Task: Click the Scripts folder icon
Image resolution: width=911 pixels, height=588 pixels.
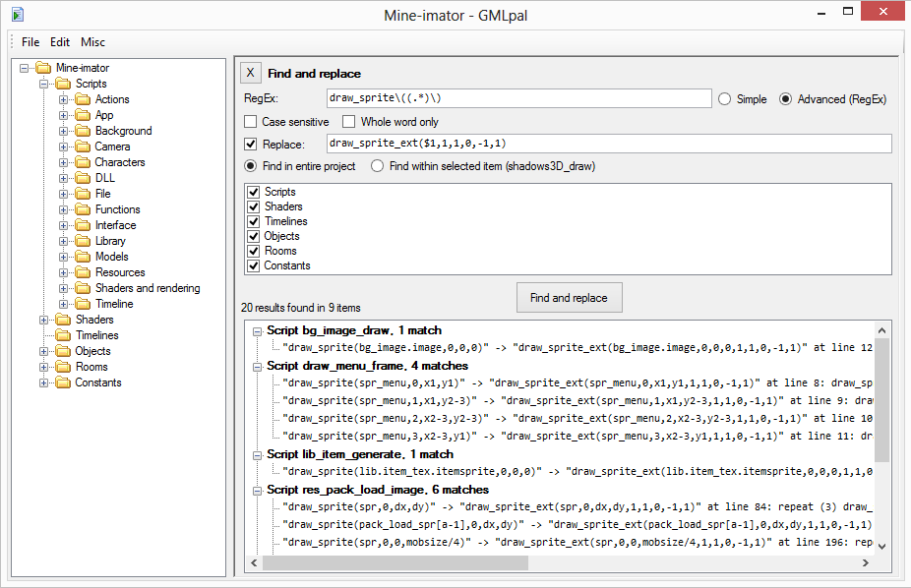Action: point(63,84)
